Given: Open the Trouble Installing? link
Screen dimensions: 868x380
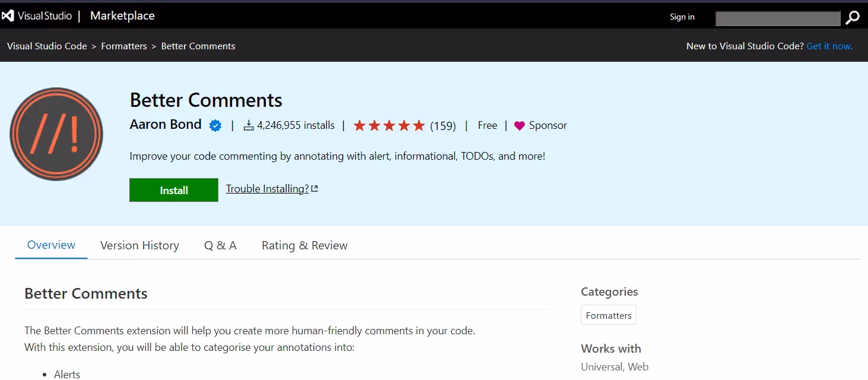Looking at the screenshot, I should coord(268,189).
